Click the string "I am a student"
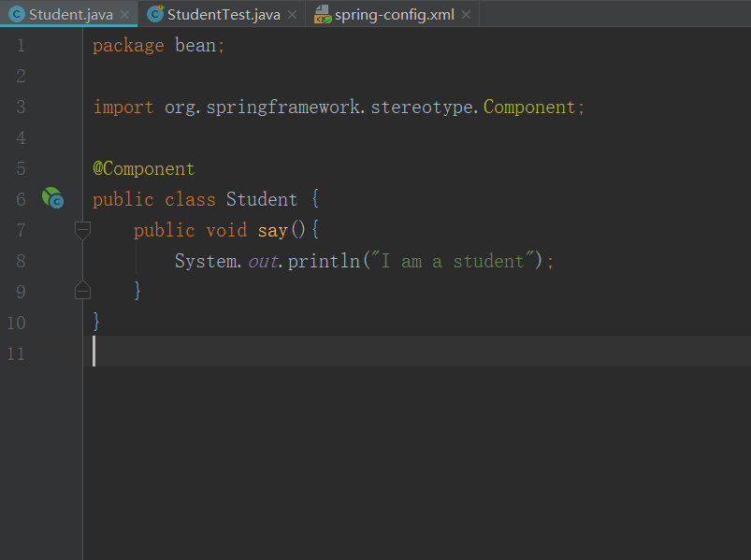The width and height of the screenshot is (751, 560). tap(453, 261)
